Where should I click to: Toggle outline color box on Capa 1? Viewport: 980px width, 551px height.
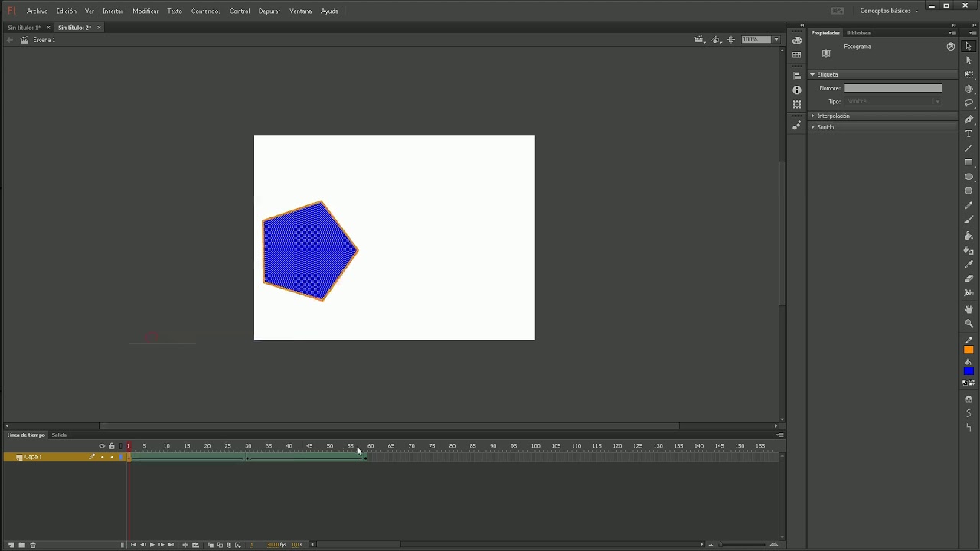pos(121,457)
